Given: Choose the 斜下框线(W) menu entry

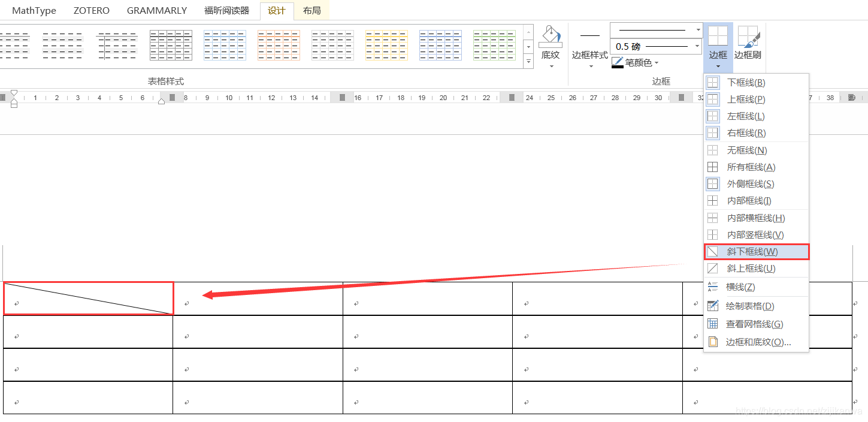Looking at the screenshot, I should [x=757, y=252].
